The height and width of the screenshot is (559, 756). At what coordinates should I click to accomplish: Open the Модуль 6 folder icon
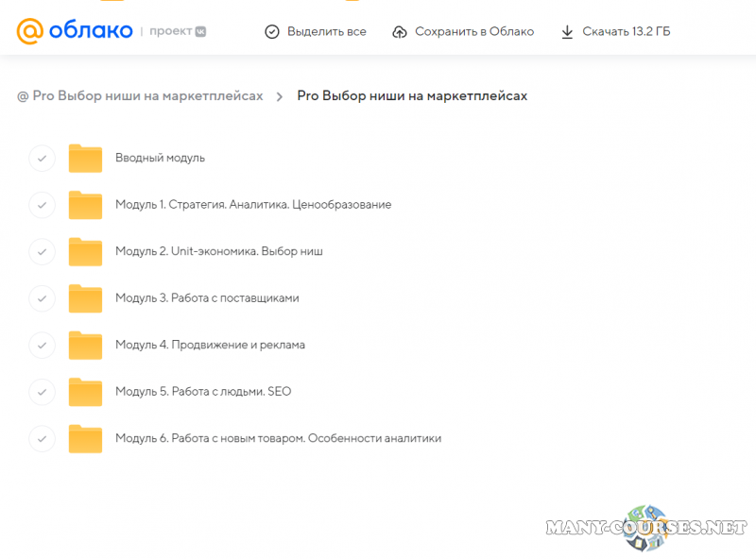pyautogui.click(x=85, y=439)
